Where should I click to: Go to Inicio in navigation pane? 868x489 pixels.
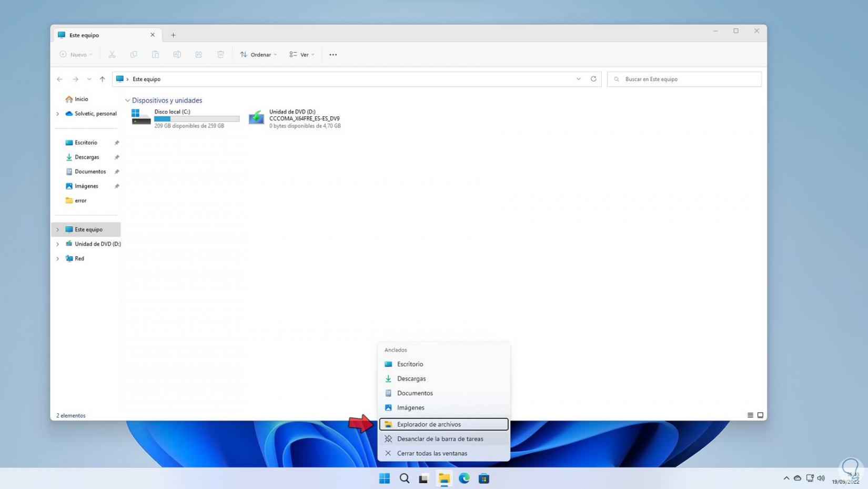[77, 99]
